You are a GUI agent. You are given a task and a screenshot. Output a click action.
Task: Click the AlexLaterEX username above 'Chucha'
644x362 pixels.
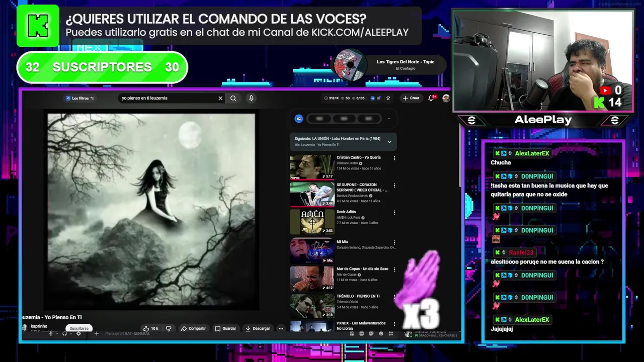(x=532, y=153)
